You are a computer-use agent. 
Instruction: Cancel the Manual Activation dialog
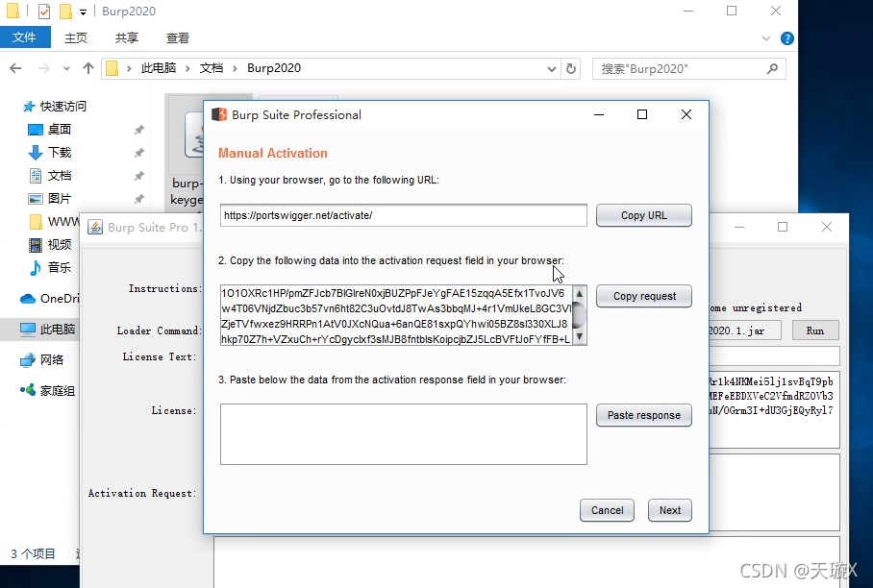[607, 510]
